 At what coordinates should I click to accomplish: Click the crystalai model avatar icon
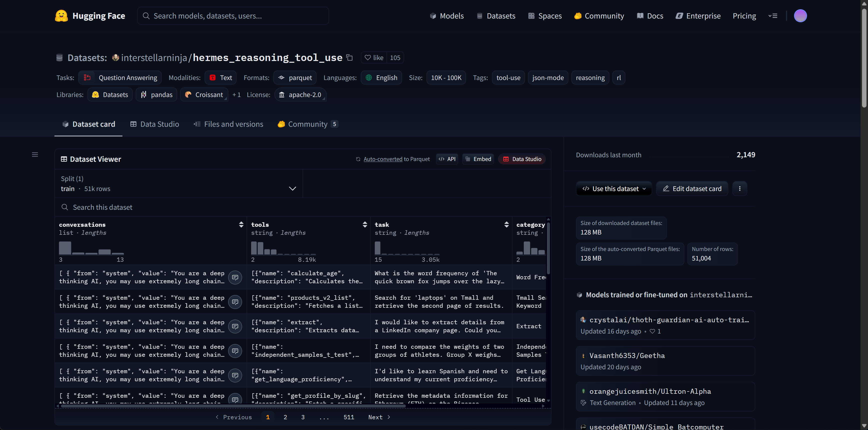583,320
